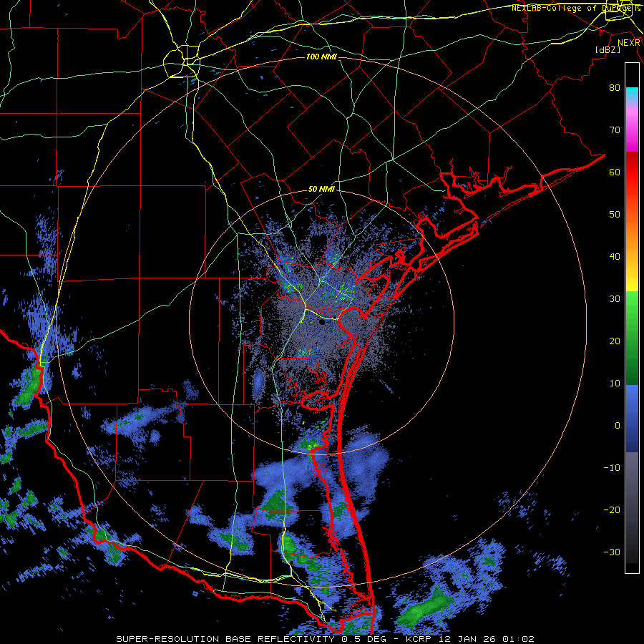This screenshot has height=644, width=644.
Task: Click the 40 dBZ scale value
Action: [615, 257]
